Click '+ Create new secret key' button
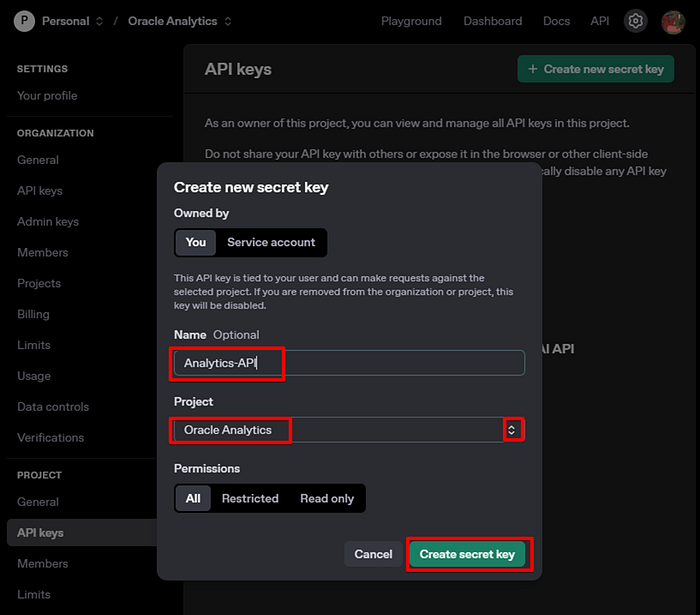The height and width of the screenshot is (615, 700). coord(596,69)
